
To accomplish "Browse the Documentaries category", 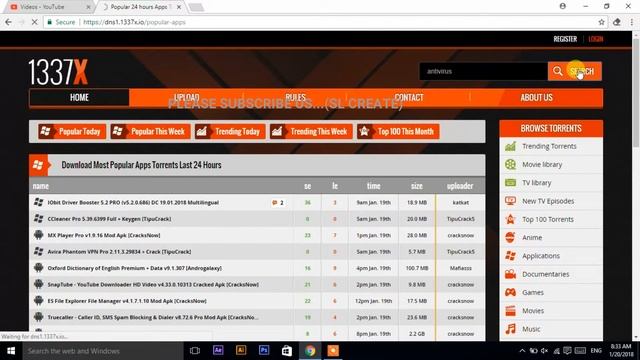I will pos(545,274).
